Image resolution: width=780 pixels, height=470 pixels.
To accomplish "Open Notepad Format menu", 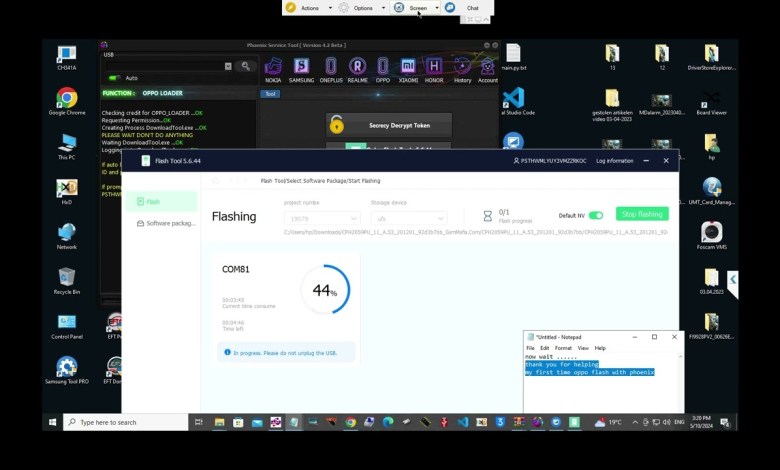I will tap(563, 348).
